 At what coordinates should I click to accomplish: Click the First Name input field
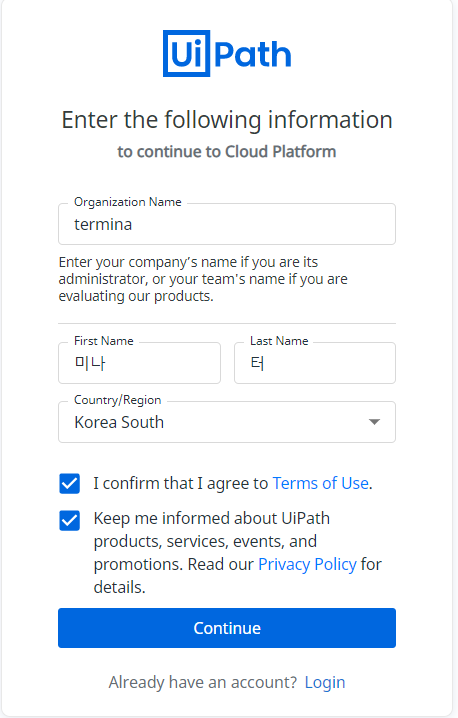coord(139,363)
